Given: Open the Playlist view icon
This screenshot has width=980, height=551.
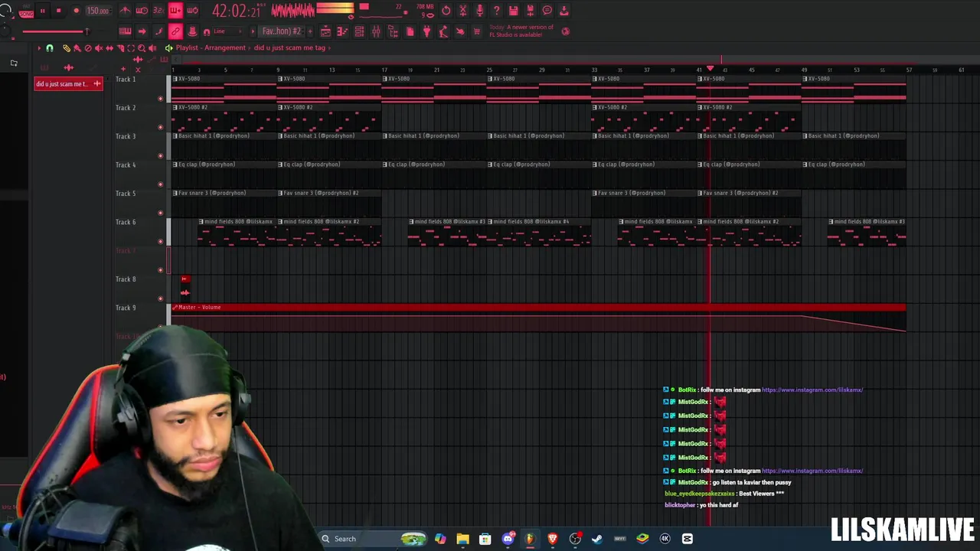Looking at the screenshot, I should pos(325,31).
